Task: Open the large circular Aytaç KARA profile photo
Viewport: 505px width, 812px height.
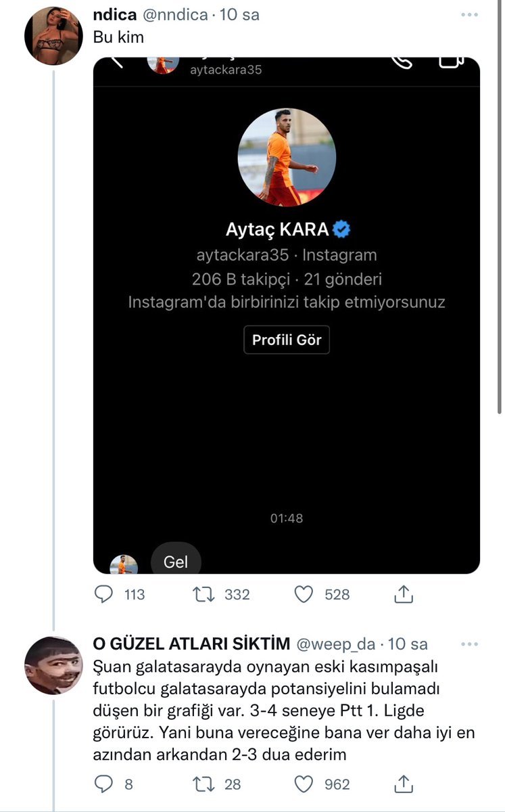Action: click(287, 157)
